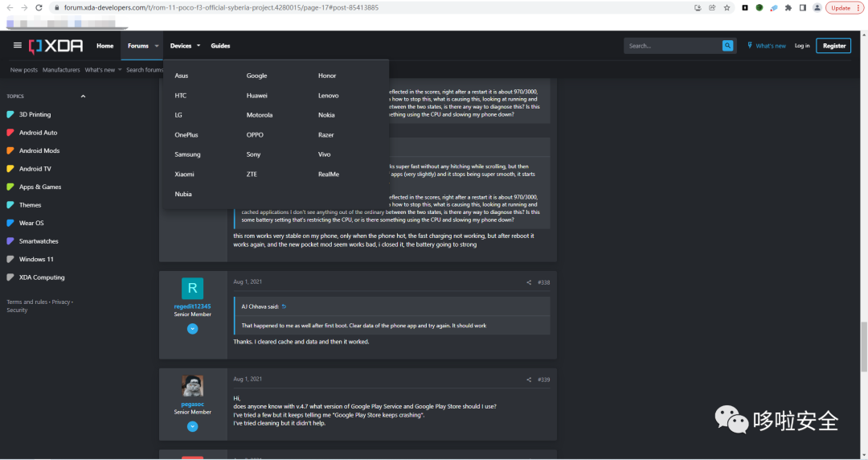Expand the What's new sub-nav dropdown

(120, 70)
